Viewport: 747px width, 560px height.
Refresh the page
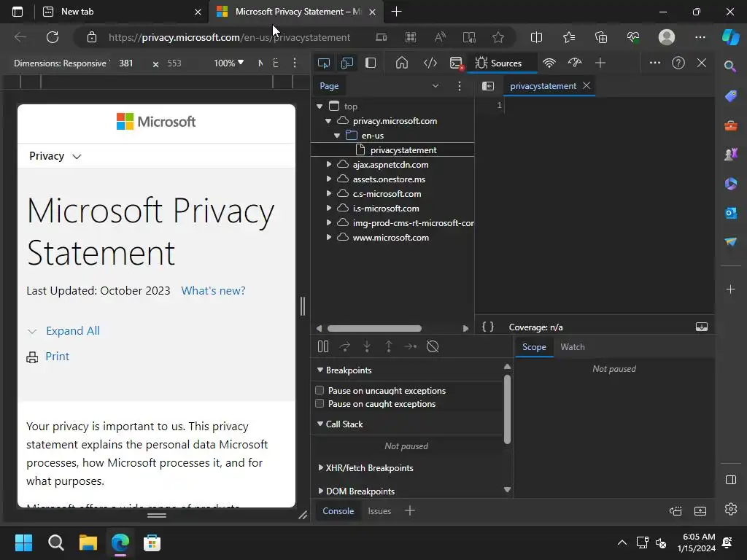pyautogui.click(x=52, y=37)
